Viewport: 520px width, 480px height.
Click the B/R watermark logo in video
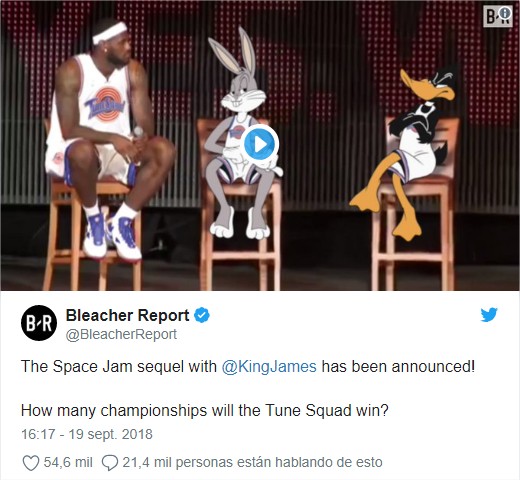[x=498, y=16]
